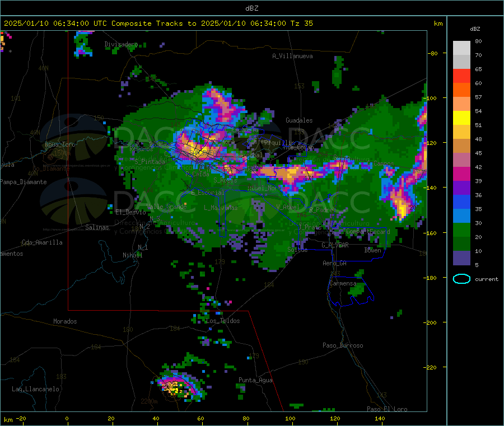Click the '2200m' elevation label

[x=149, y=401]
